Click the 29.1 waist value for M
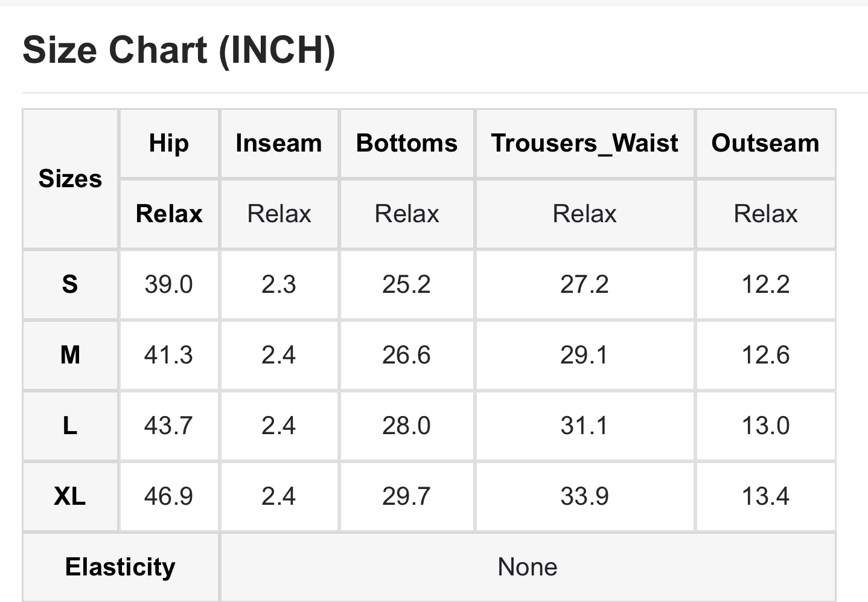The image size is (868, 602). 584,355
